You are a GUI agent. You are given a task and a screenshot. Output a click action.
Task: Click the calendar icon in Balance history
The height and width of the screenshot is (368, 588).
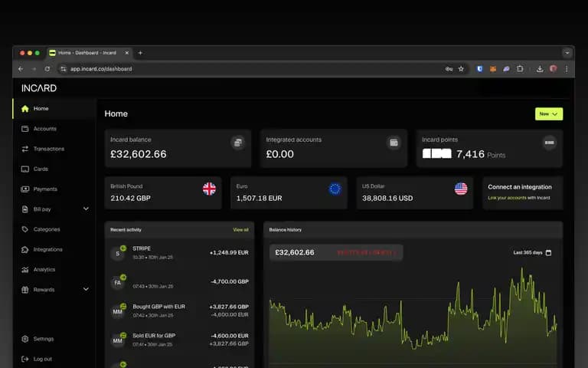tap(548, 253)
